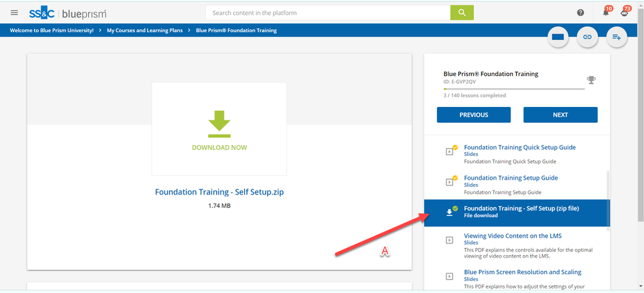The height and width of the screenshot is (293, 644).
Task: Click the copy link round button
Action: tap(587, 37)
